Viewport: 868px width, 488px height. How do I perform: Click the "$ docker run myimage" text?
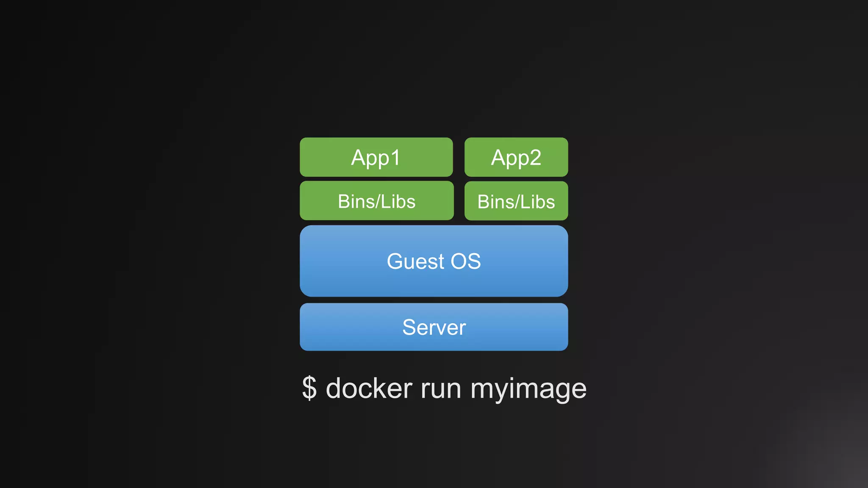[x=444, y=388]
